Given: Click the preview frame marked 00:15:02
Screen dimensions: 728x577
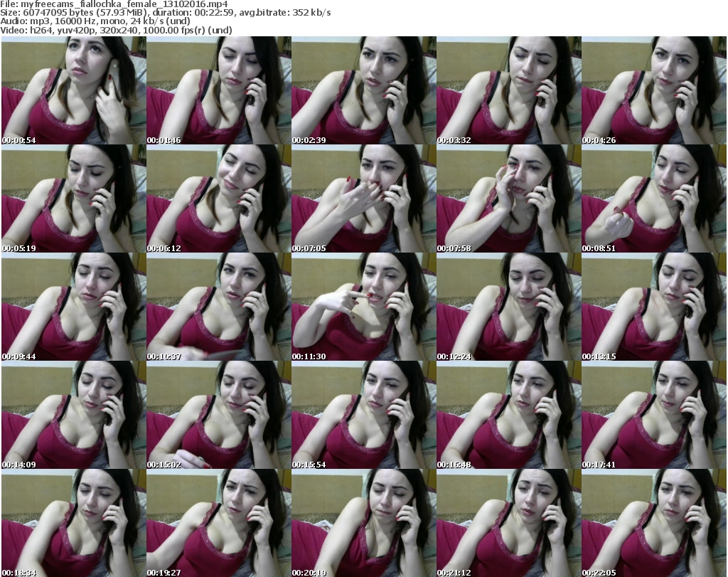Looking at the screenshot, I should tap(219, 415).
